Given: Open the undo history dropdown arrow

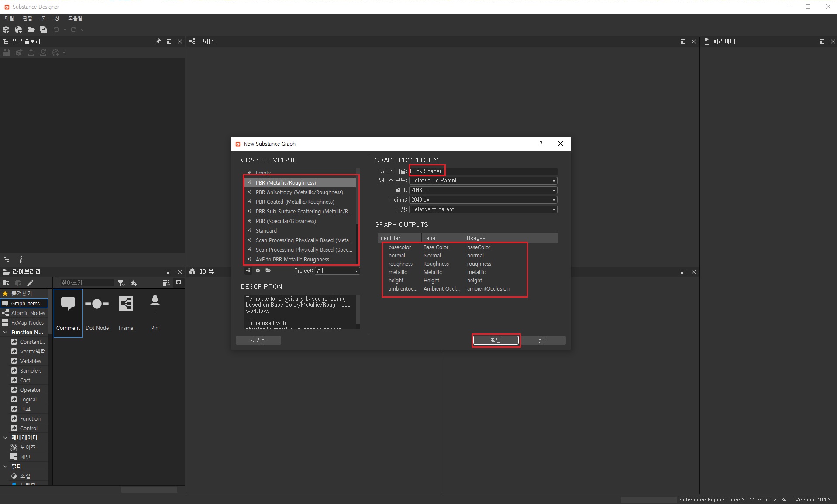Looking at the screenshot, I should (65, 30).
